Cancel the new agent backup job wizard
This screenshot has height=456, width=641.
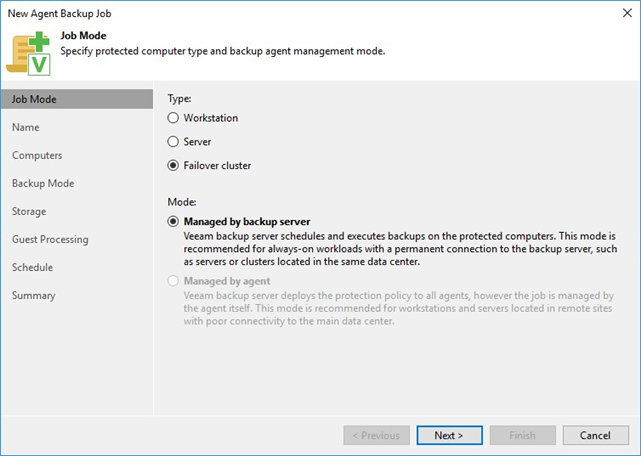[x=595, y=435]
